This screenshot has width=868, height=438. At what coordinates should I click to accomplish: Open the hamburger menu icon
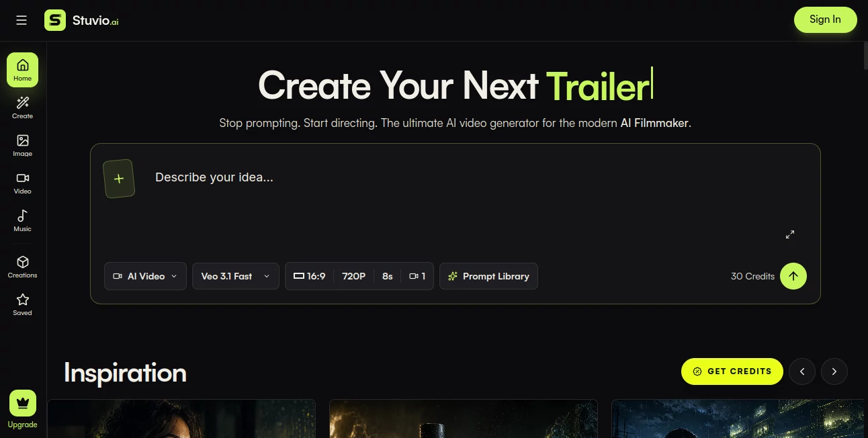click(21, 20)
